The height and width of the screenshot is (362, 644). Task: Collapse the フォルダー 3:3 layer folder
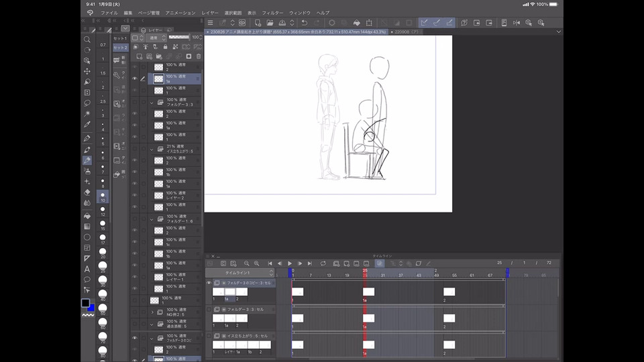[152, 103]
